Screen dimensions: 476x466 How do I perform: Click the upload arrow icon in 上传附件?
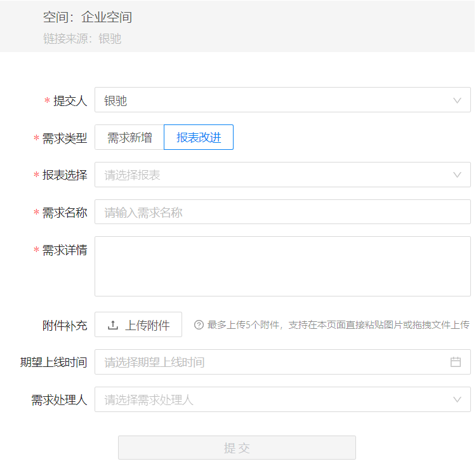113,325
